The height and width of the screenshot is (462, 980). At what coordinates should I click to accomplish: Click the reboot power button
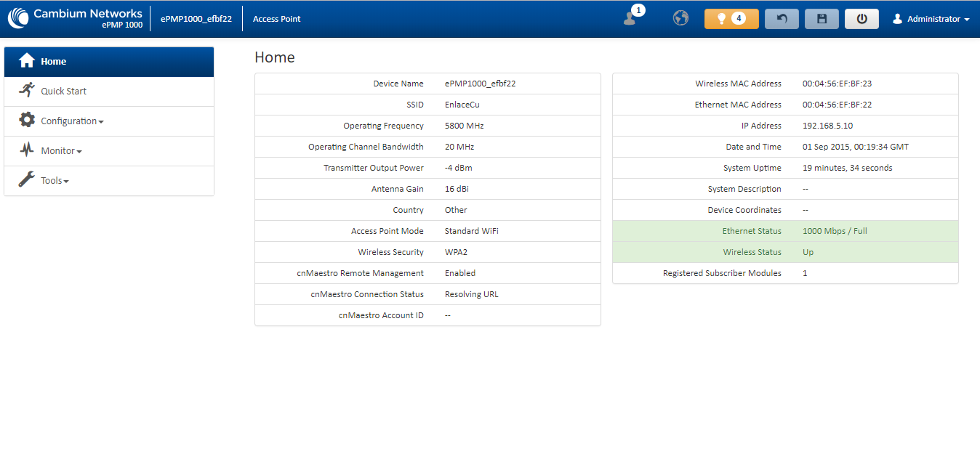click(861, 19)
